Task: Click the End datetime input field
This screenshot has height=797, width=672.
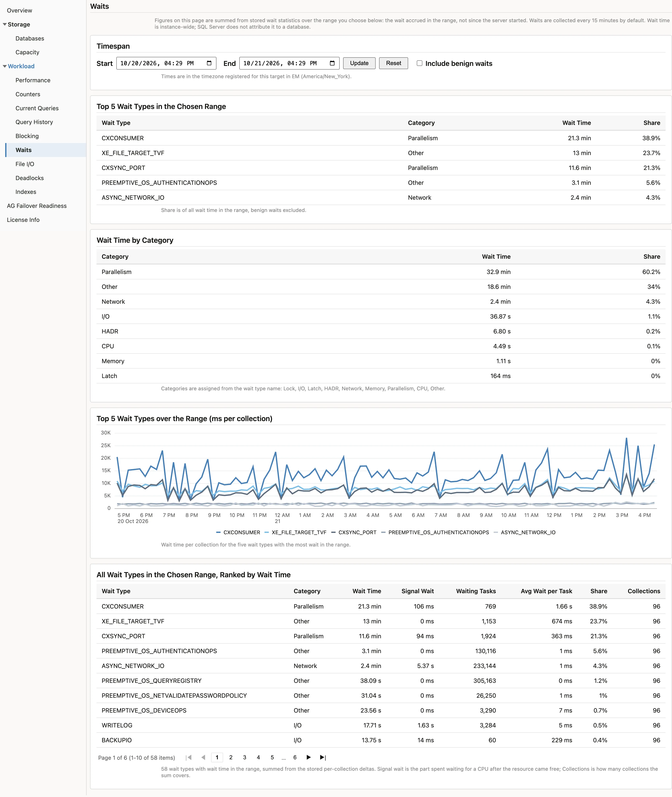Action: [289, 63]
